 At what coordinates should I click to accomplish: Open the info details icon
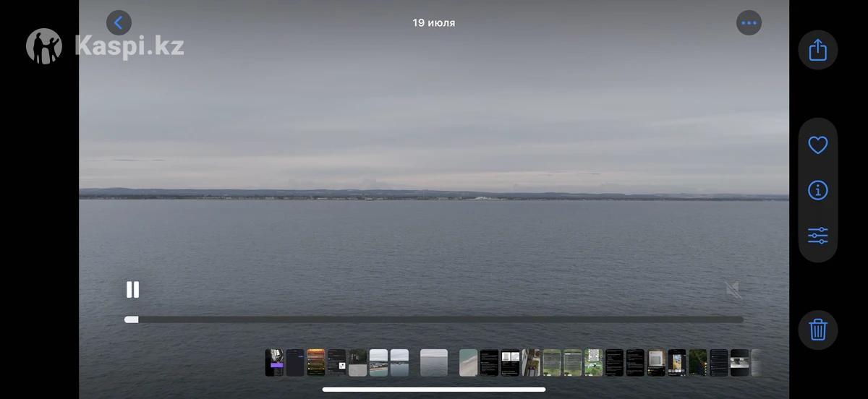click(x=817, y=190)
